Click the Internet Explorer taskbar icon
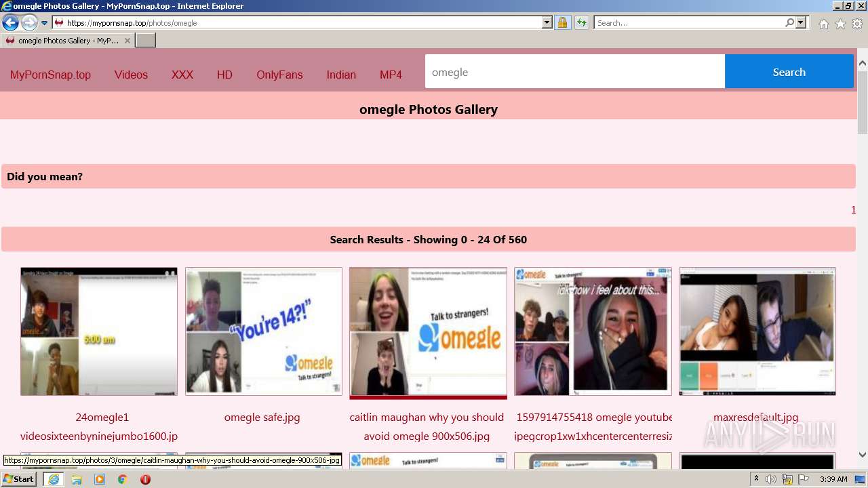The image size is (868, 488). [x=54, y=479]
